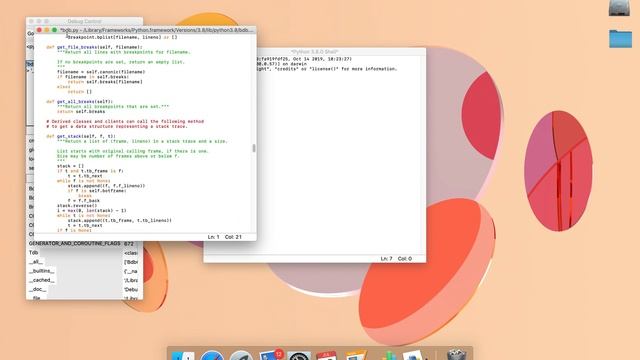This screenshot has width=640, height=360.
Task: Open Preview icon in the dock
Action: [x=414, y=355]
